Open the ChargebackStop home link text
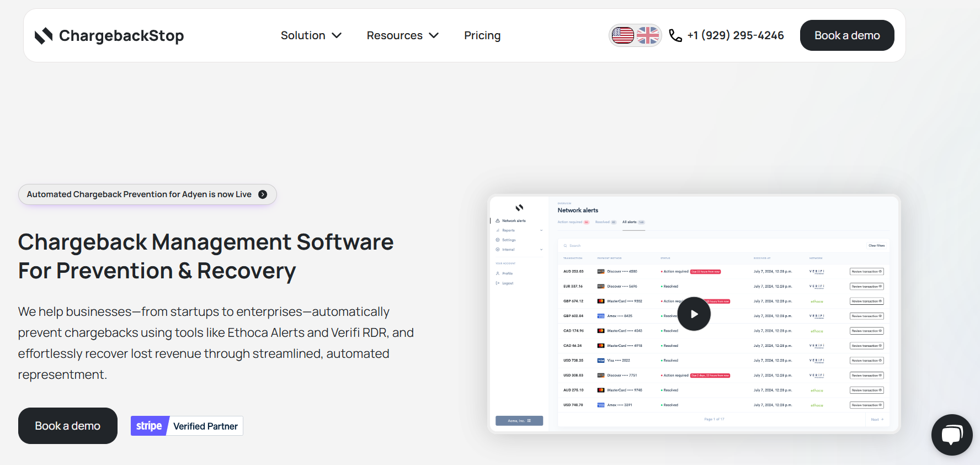This screenshot has width=980, height=465. (x=121, y=36)
